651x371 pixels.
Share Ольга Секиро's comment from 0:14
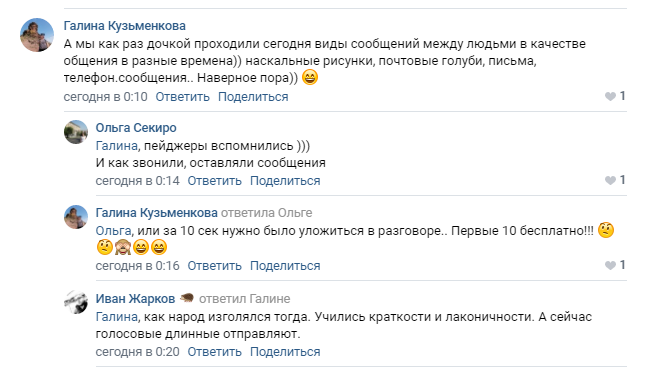[x=285, y=181]
